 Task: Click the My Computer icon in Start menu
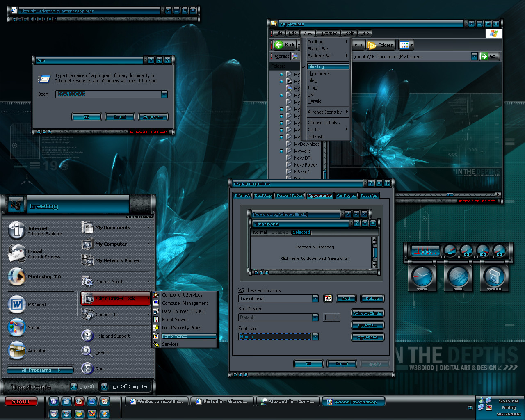87,244
